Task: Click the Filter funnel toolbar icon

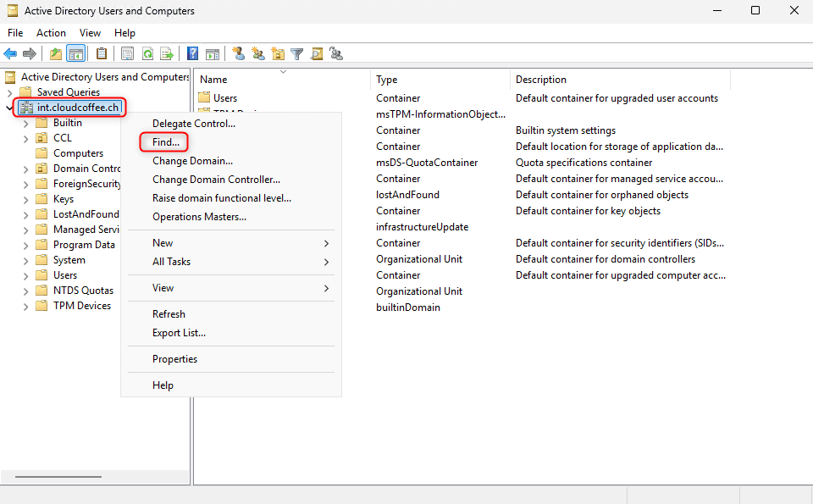Action: 297,54
